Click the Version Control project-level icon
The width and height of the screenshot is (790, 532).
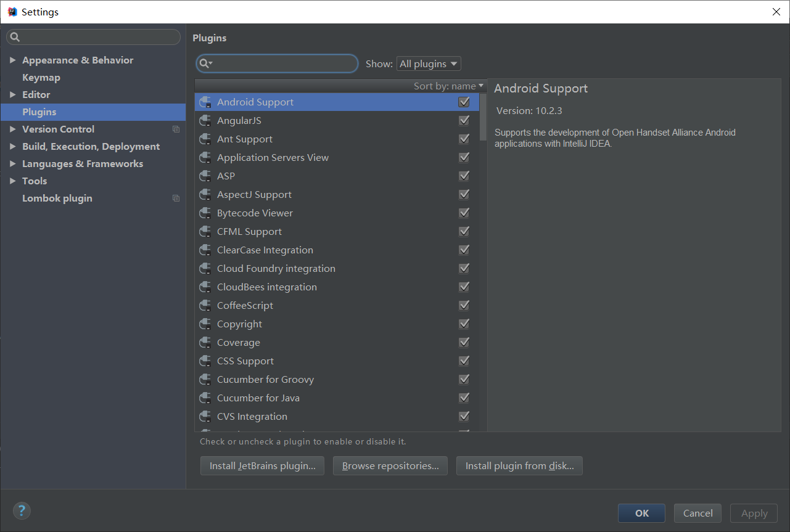(x=176, y=129)
